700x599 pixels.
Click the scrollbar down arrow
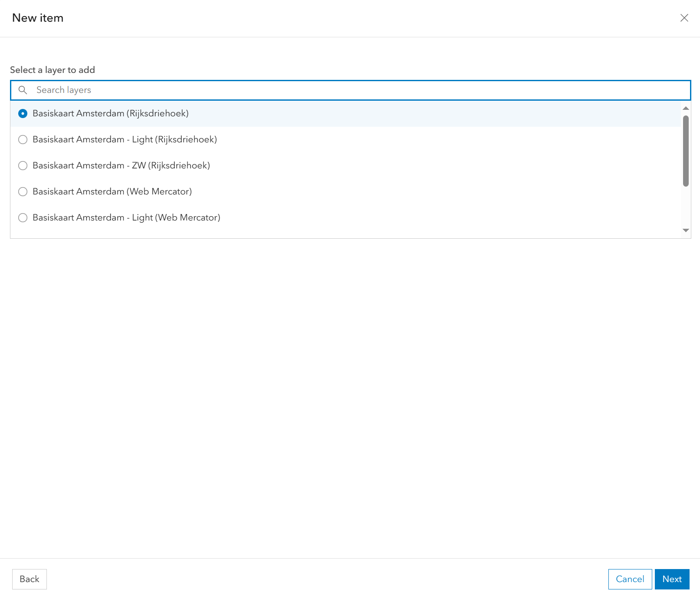click(685, 230)
